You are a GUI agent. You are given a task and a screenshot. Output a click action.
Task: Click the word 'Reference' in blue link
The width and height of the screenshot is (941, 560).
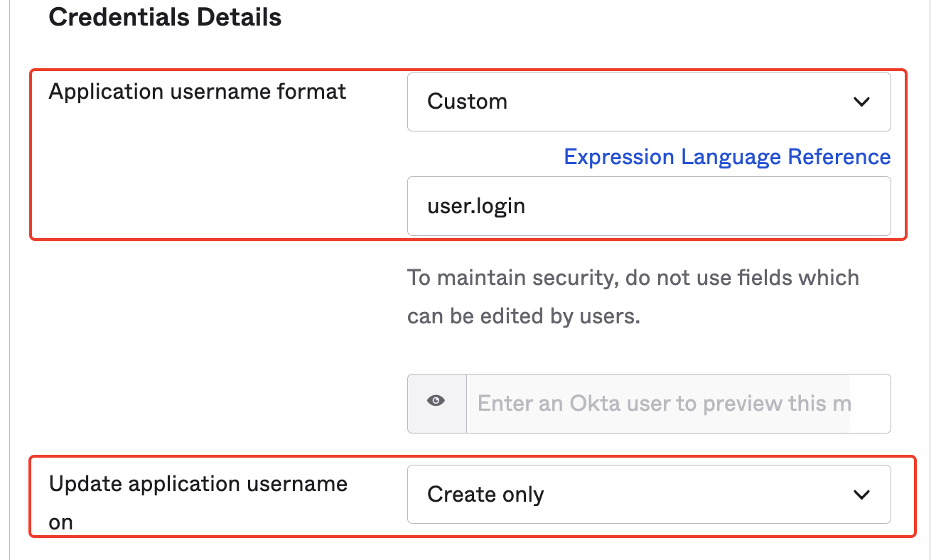click(837, 156)
